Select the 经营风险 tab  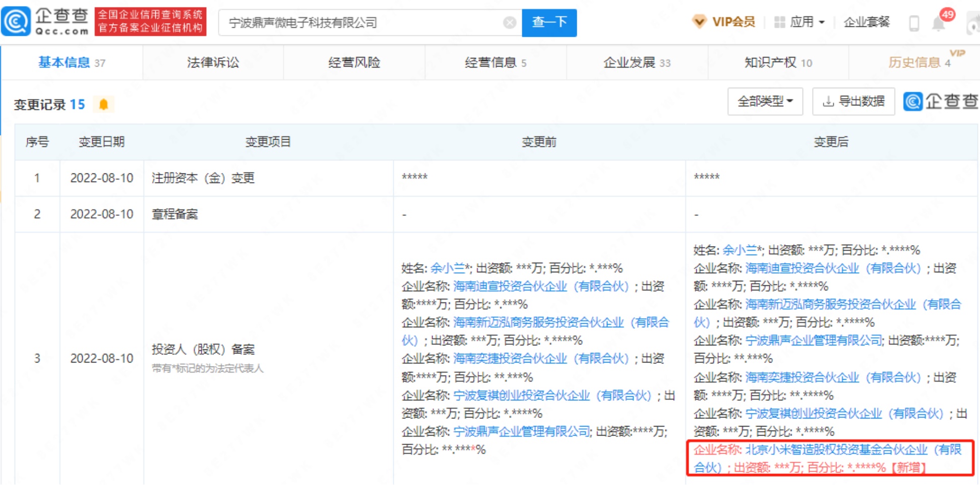click(354, 63)
